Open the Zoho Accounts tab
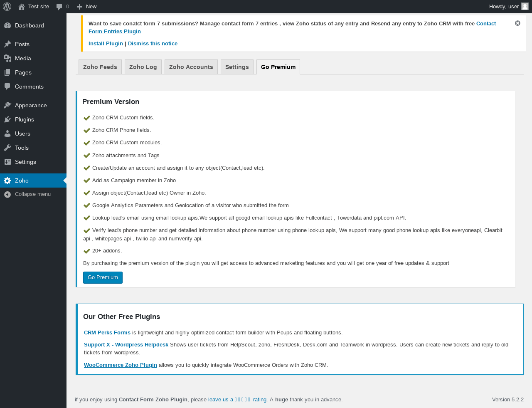Image resolution: width=532 pixels, height=408 pixels. pyautogui.click(x=191, y=67)
